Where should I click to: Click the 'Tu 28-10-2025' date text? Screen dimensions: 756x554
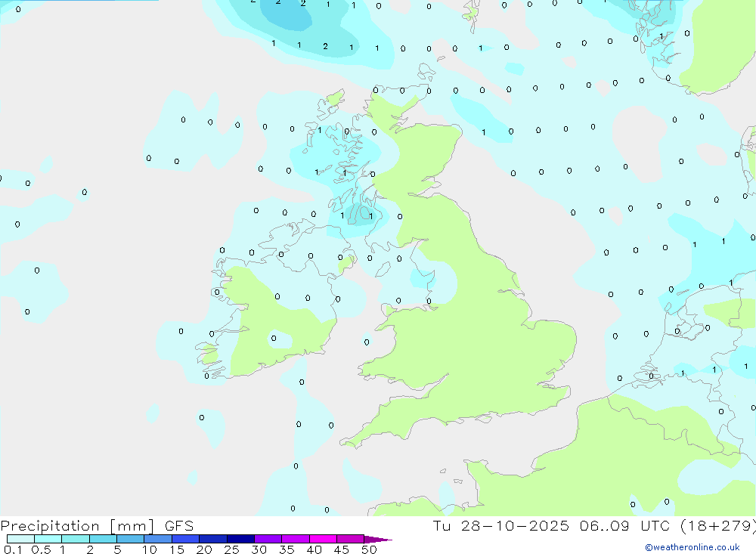tap(500, 526)
